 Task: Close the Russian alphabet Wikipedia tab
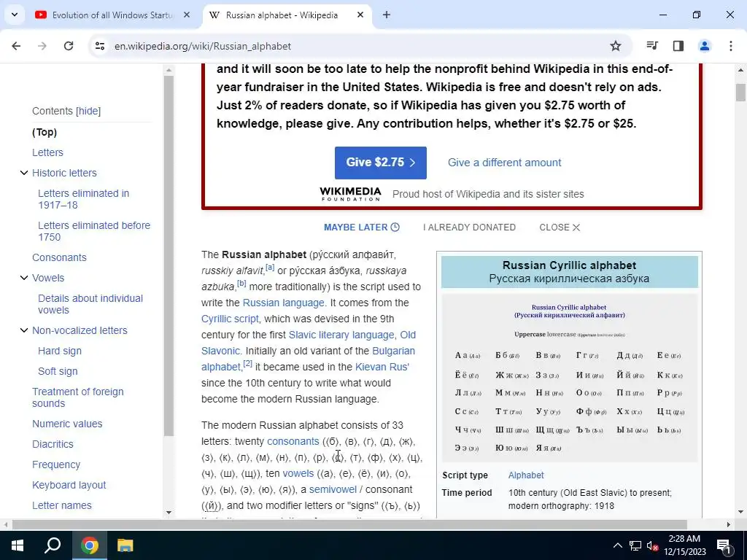click(x=360, y=15)
